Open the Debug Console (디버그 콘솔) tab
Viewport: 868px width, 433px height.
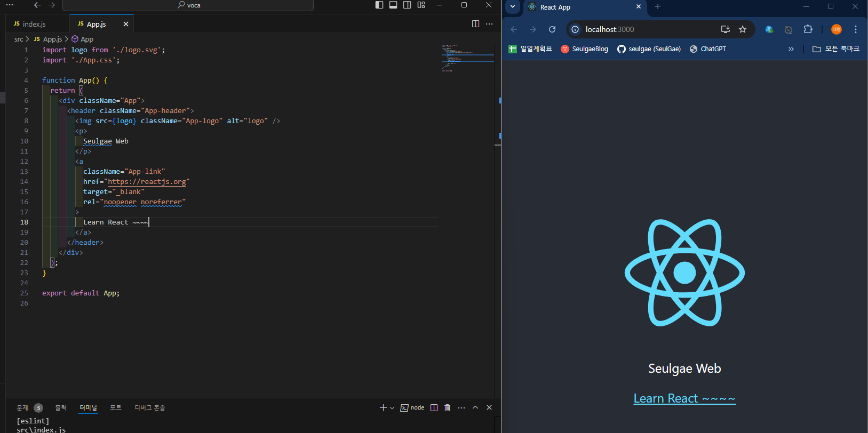pyautogui.click(x=150, y=408)
